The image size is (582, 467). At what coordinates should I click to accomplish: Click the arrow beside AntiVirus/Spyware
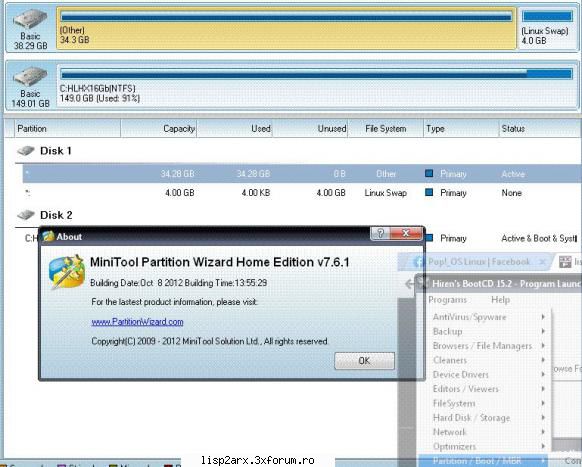(543, 317)
